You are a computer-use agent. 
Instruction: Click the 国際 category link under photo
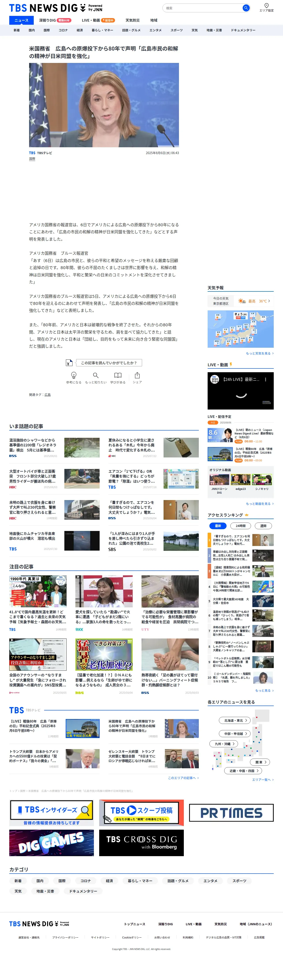(x=32, y=159)
